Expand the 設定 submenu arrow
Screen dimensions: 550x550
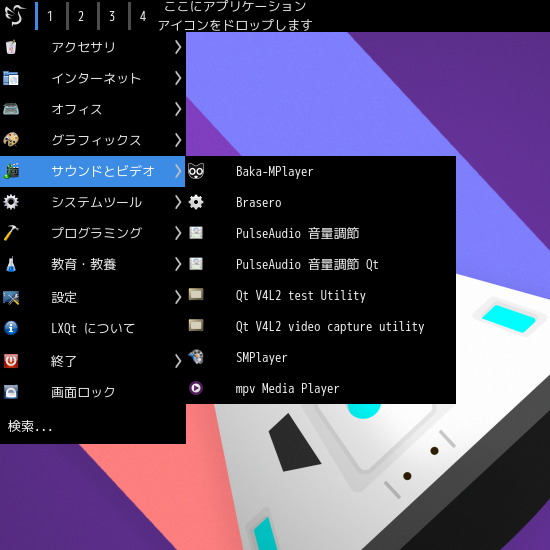pyautogui.click(x=178, y=297)
